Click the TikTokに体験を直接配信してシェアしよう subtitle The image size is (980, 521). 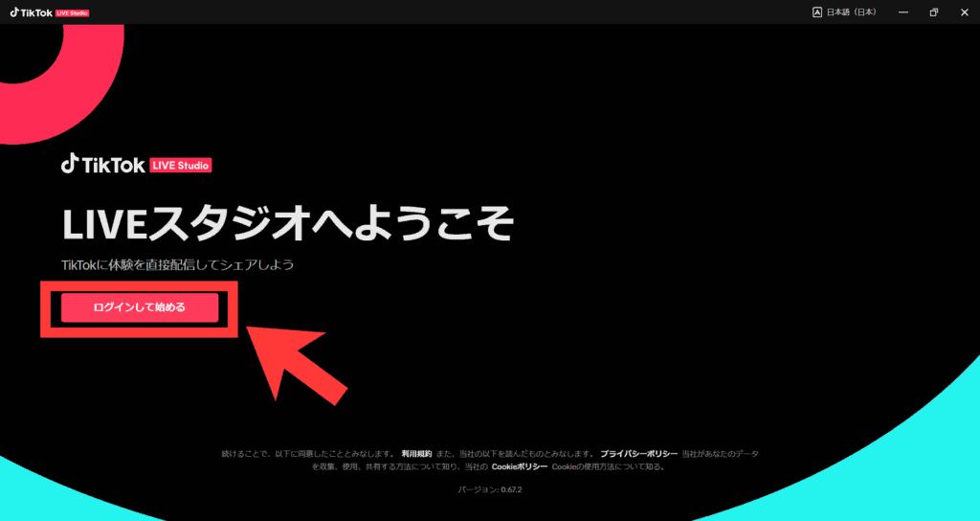(177, 264)
